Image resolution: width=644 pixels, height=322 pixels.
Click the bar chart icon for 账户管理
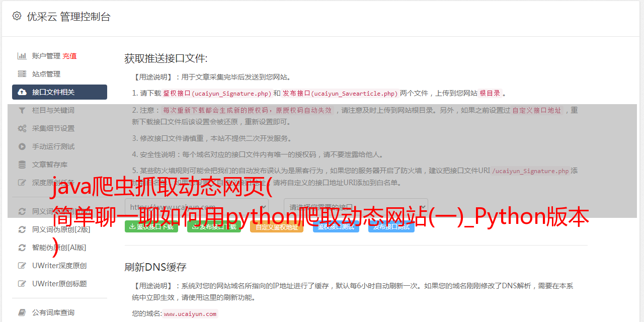click(22, 56)
